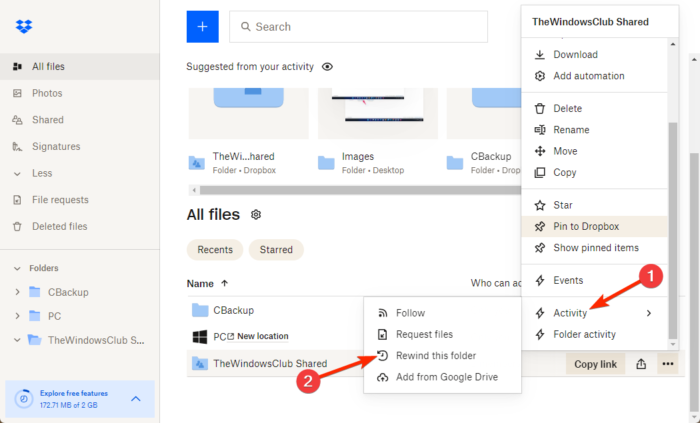Click the Copy link button

[x=593, y=364]
